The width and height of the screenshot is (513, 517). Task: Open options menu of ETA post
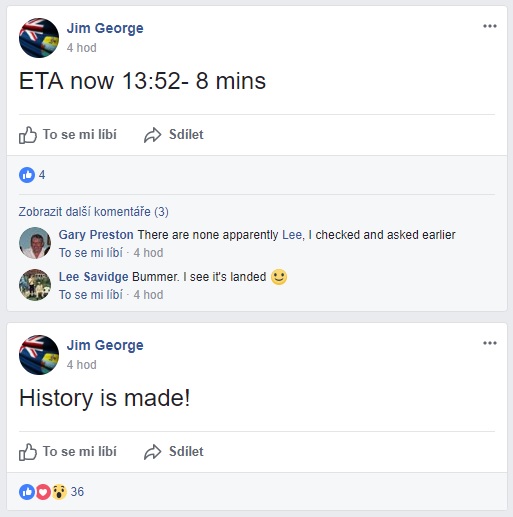(490, 26)
